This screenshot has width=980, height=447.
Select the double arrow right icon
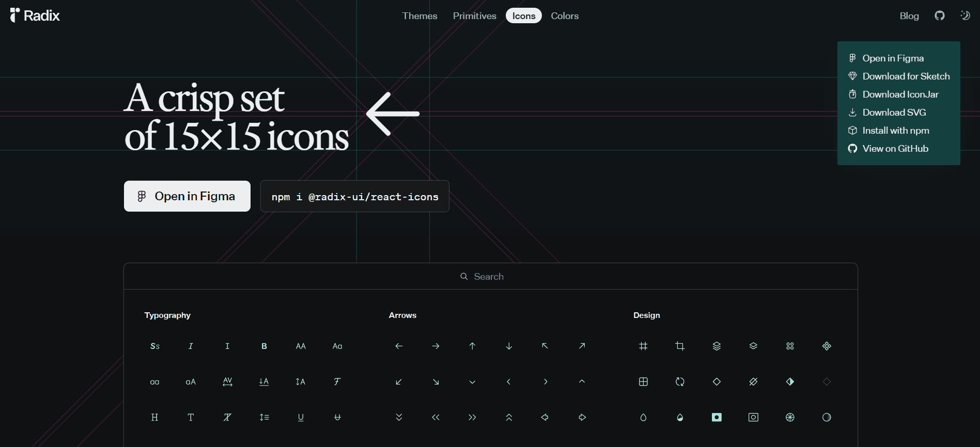pyautogui.click(x=472, y=417)
